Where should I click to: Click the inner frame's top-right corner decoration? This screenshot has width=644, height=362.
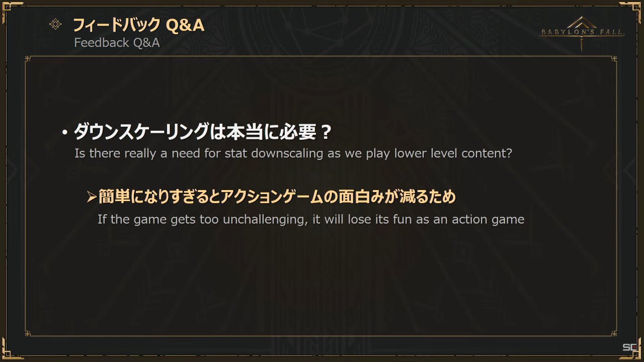[x=614, y=59]
